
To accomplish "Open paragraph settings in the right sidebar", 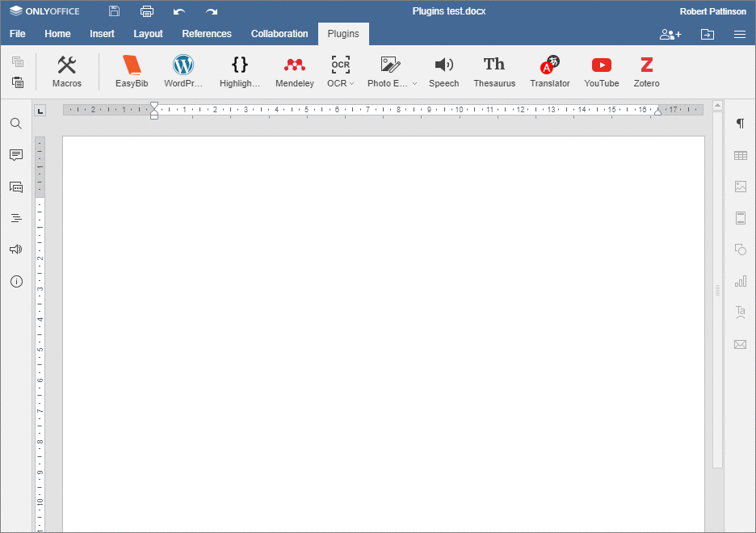I will coord(741,124).
